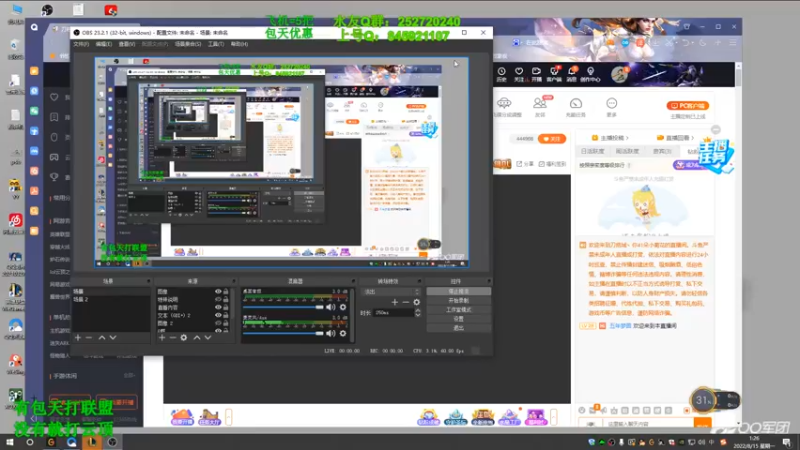Toggle visibility eye of 图像 2 source
The height and width of the screenshot is (450, 800).
[218, 323]
